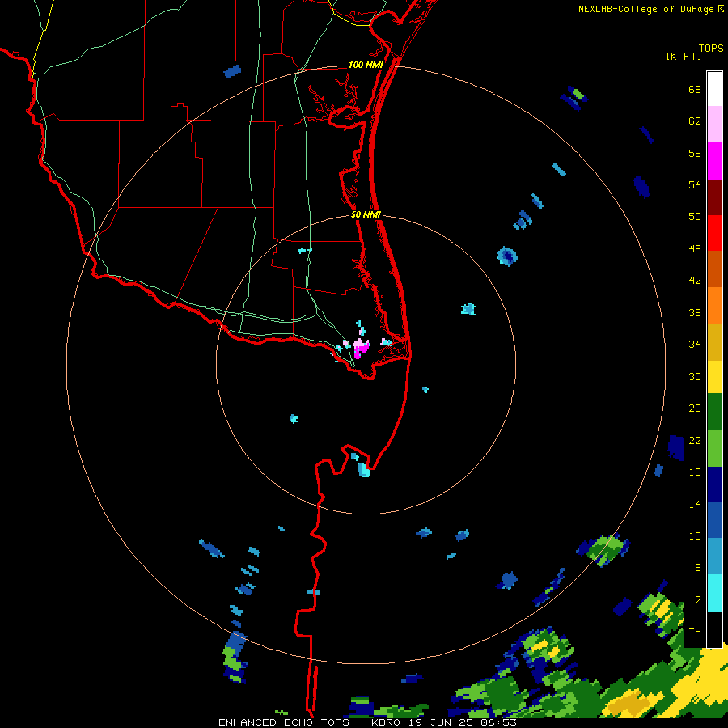Viewport: 728px width, 728px height.
Task: Click the black TH swatch on legend
Action: click(714, 629)
